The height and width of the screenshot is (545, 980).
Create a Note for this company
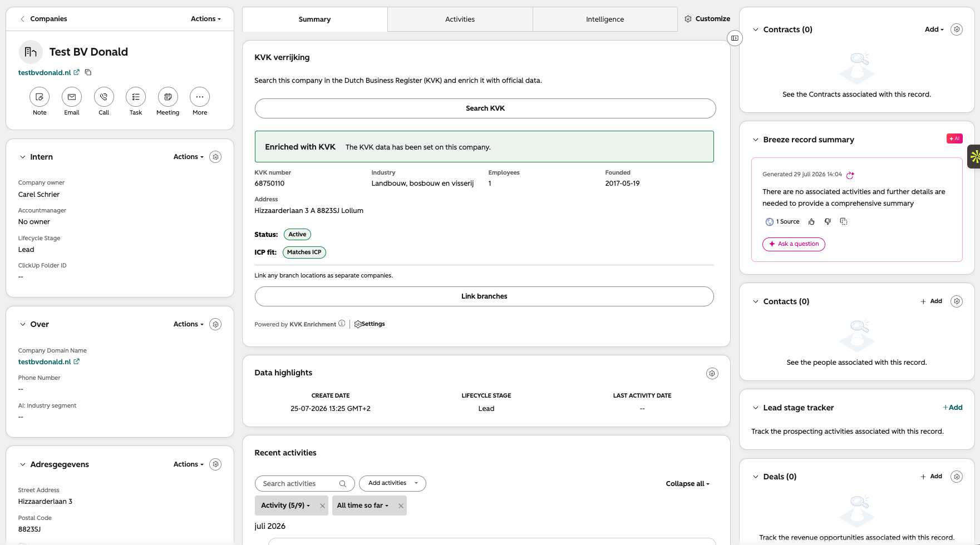[x=40, y=97]
